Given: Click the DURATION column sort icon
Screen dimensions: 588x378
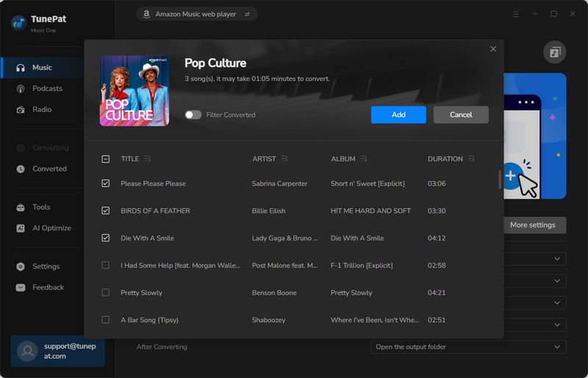Looking at the screenshot, I should click(472, 159).
